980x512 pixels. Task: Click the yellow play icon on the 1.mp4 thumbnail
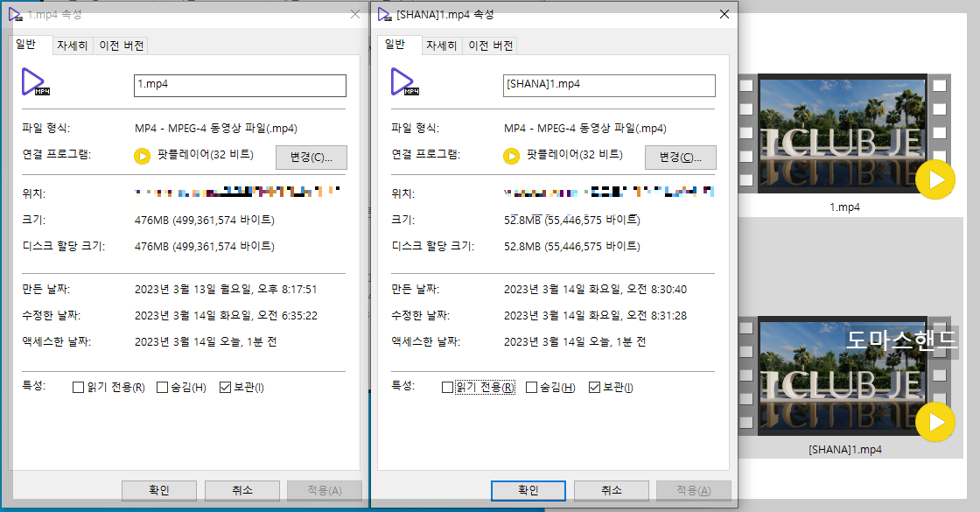(935, 180)
